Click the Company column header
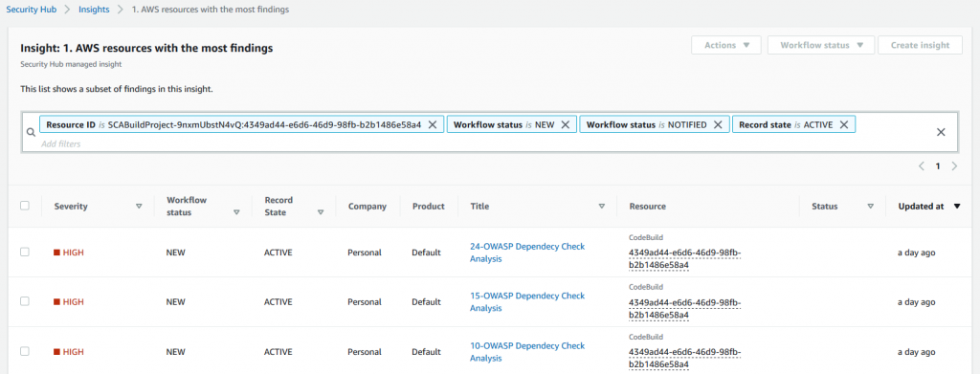Screen dimensions: 980x374 367,206
